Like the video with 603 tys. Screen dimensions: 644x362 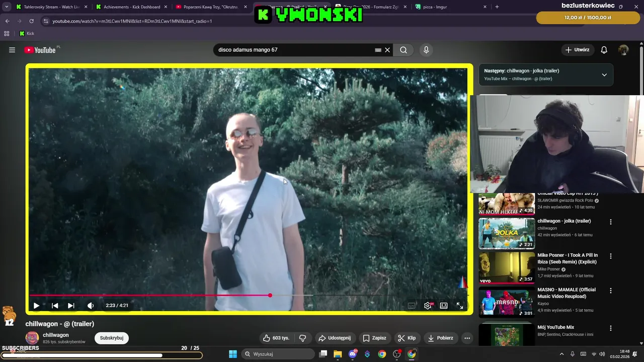pos(276,338)
